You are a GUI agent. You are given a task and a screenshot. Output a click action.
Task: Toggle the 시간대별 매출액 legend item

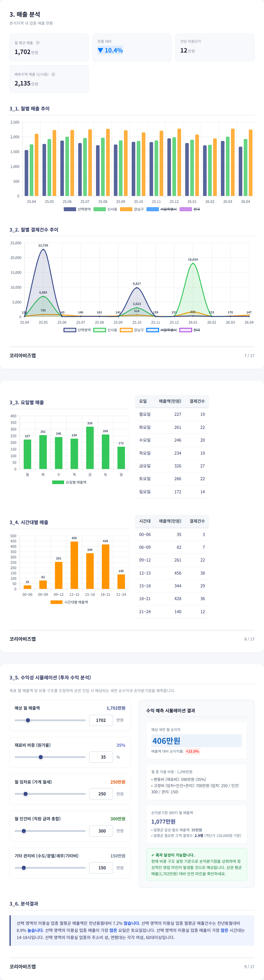coord(69,602)
